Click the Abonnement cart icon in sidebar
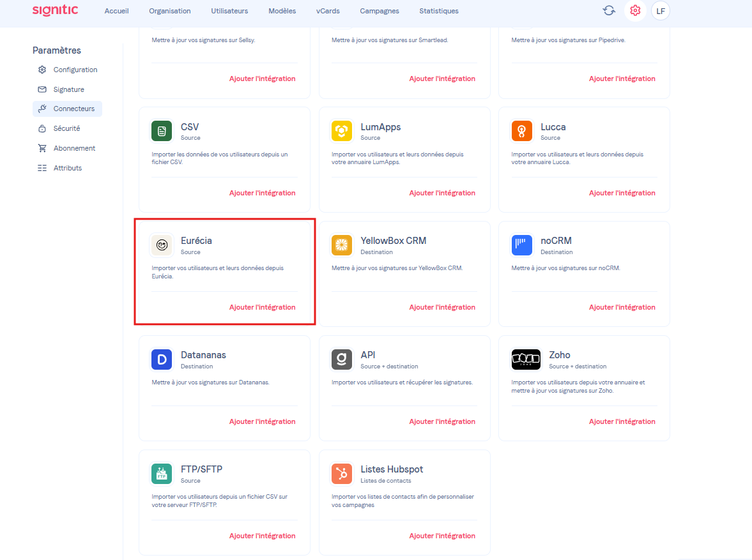This screenshot has width=752, height=560. [42, 148]
